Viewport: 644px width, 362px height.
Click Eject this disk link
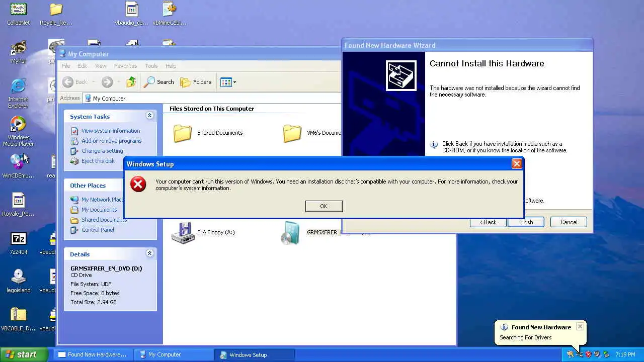pos(93,161)
